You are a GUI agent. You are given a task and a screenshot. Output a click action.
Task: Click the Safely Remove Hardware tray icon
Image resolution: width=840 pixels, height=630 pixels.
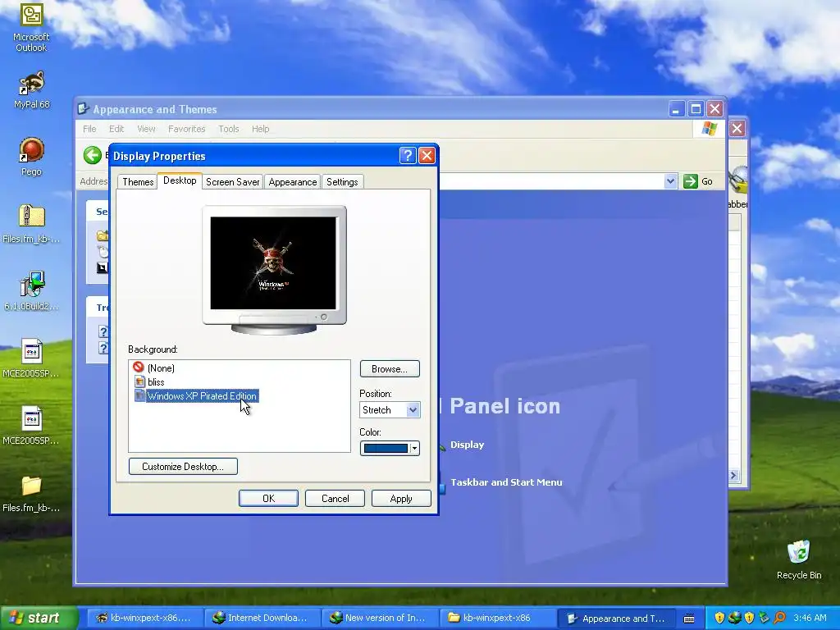765,618
